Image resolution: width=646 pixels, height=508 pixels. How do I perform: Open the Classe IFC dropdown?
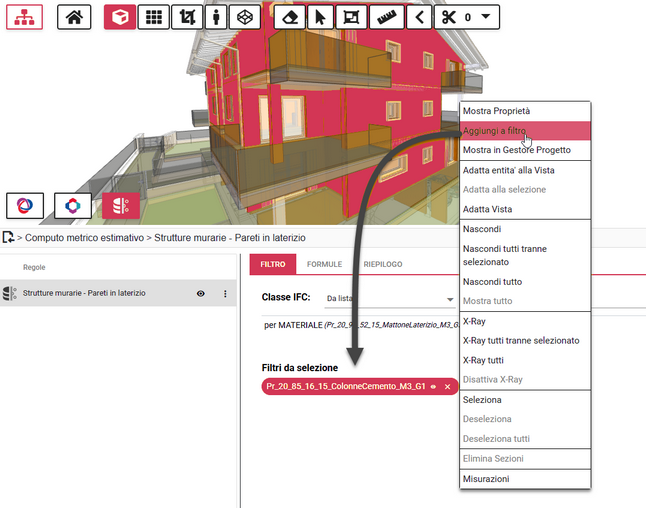449,298
